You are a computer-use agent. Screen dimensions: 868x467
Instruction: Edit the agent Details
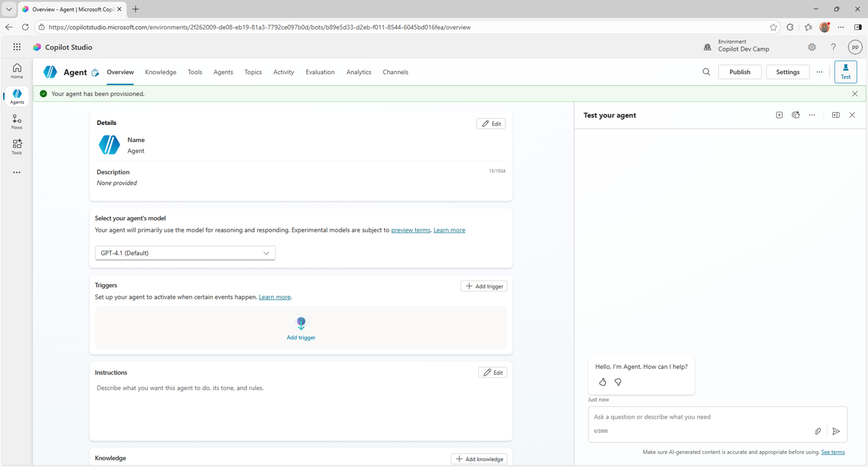(491, 124)
